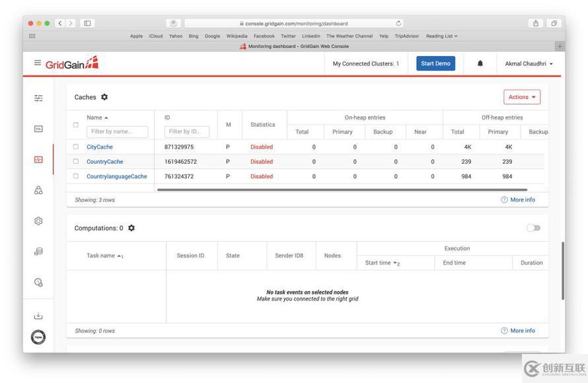Open the snapshots stack sidebar icon
This screenshot has height=383, width=588.
pos(38,252)
